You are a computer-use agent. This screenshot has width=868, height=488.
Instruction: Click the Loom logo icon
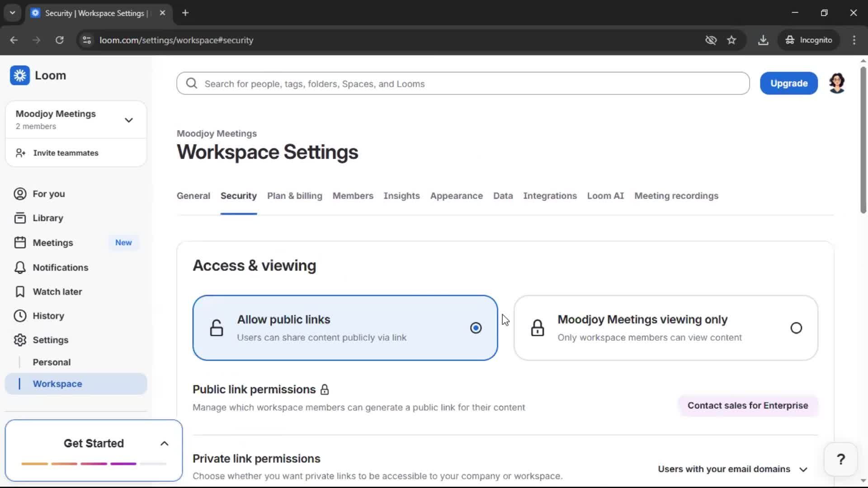pyautogui.click(x=20, y=75)
